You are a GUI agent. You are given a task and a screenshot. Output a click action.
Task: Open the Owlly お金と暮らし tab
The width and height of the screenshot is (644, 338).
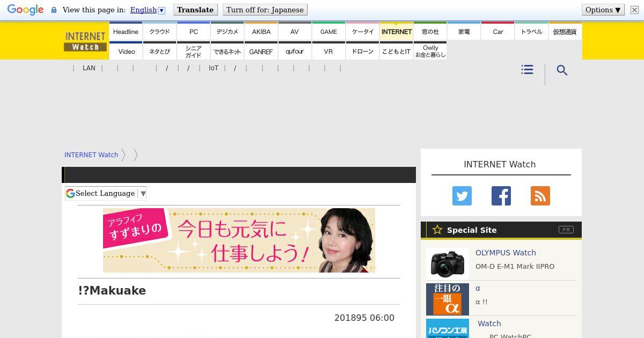tap(430, 51)
